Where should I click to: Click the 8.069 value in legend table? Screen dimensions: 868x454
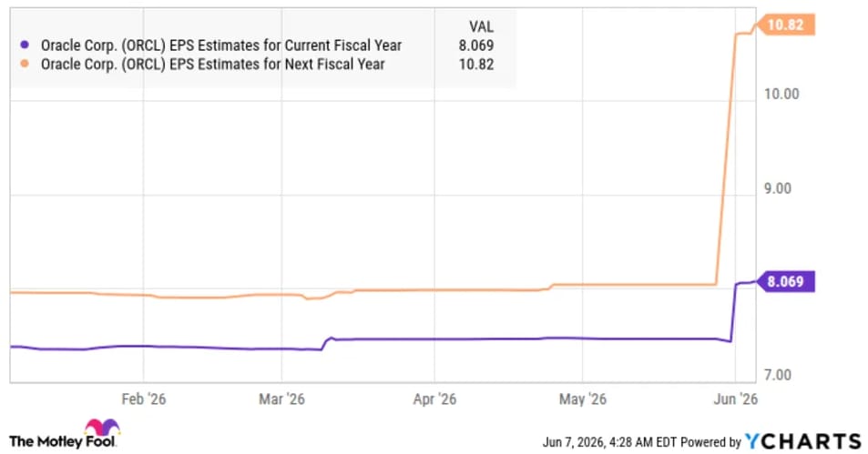(476, 45)
